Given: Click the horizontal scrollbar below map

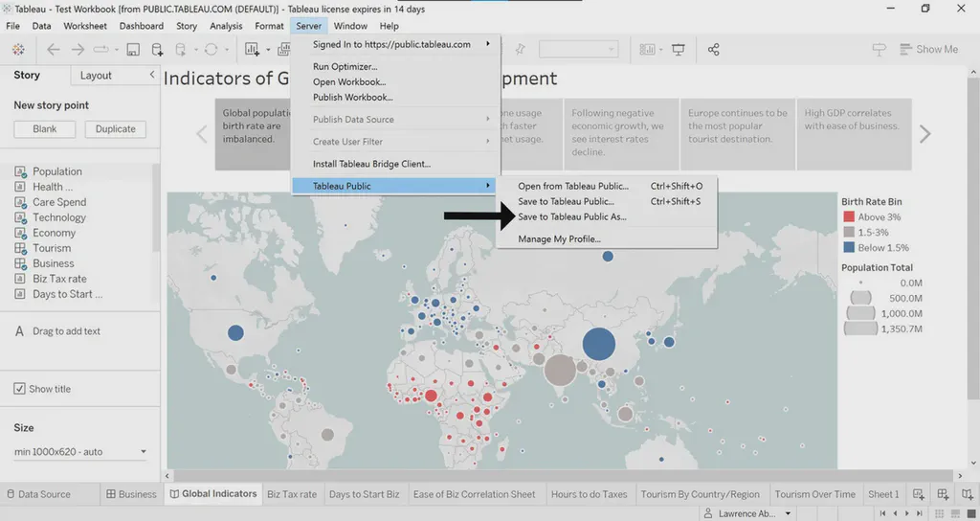Looking at the screenshot, I should [x=565, y=476].
